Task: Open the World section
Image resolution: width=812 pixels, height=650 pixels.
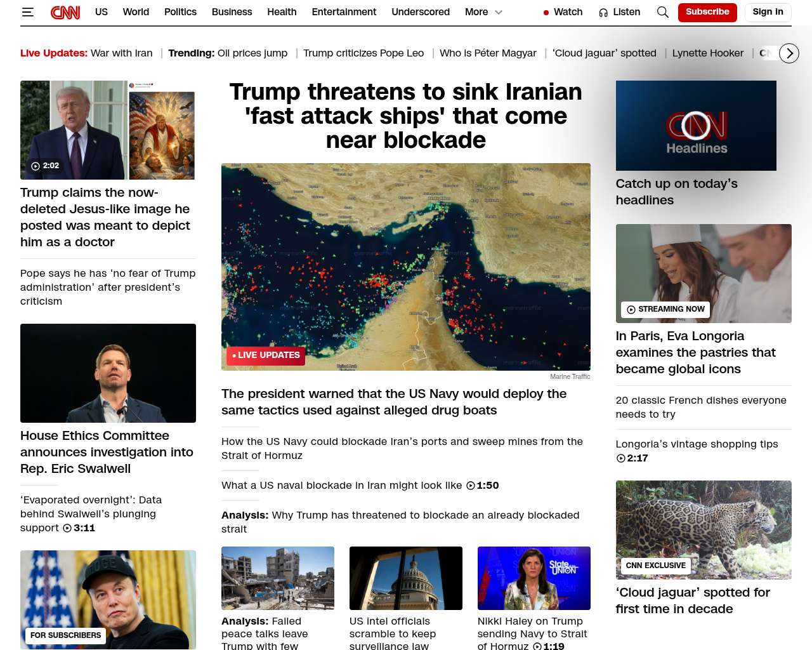Action: coord(136,12)
